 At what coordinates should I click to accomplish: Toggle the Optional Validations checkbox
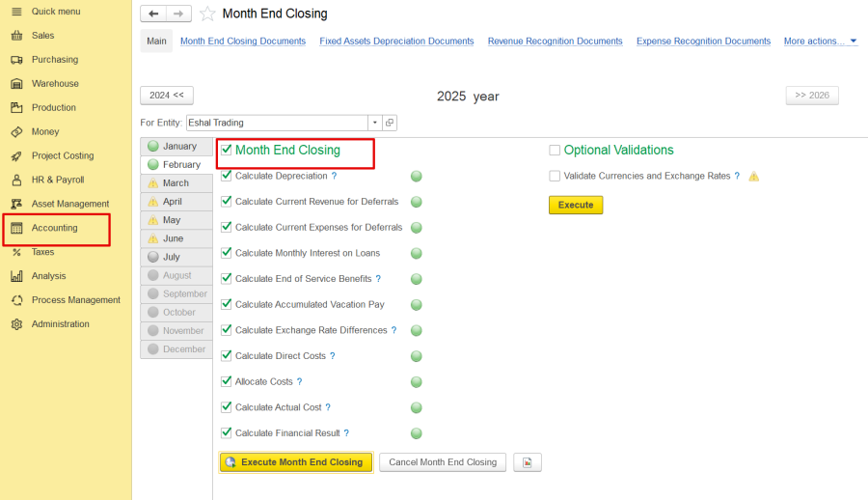(555, 151)
